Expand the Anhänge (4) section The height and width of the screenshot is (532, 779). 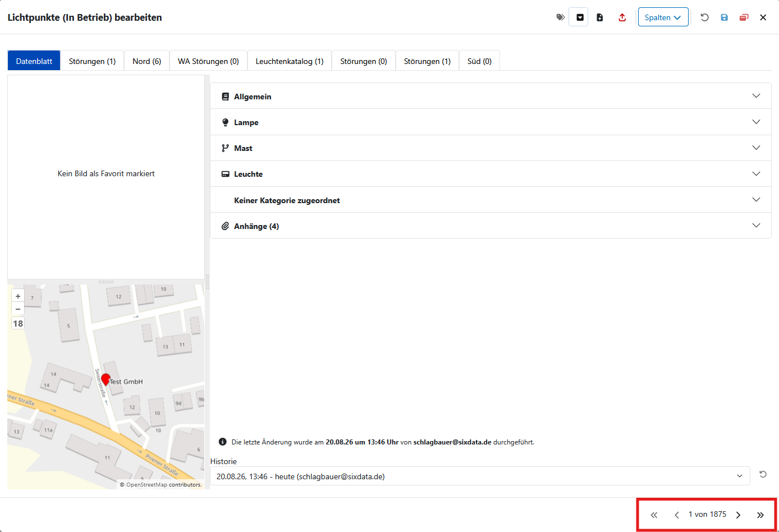pyautogui.click(x=491, y=226)
